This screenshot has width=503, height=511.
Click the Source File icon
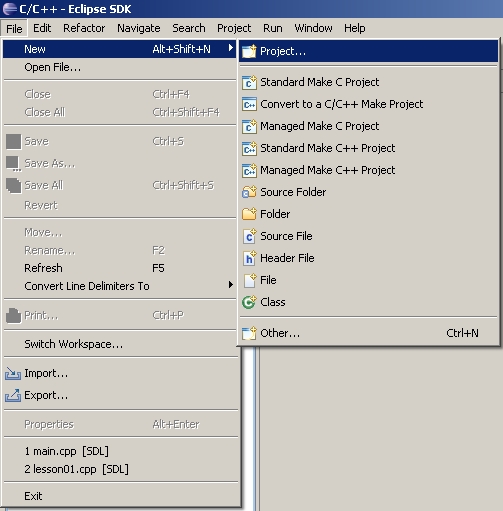tap(249, 236)
